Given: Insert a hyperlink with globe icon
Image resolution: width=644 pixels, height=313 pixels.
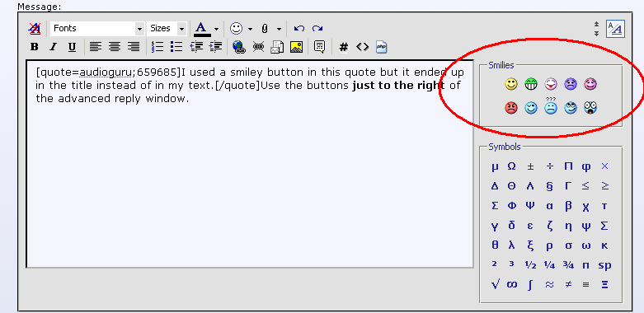Looking at the screenshot, I should click(238, 47).
